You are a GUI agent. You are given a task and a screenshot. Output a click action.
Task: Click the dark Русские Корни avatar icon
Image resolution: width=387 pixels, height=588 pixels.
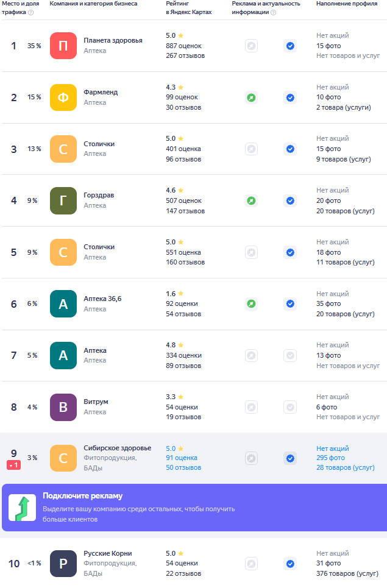tap(63, 564)
